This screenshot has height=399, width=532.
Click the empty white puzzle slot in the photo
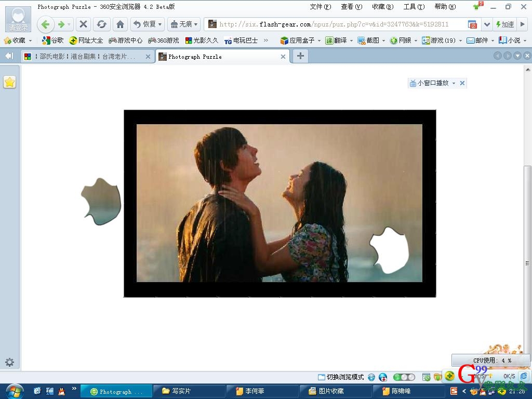click(389, 251)
